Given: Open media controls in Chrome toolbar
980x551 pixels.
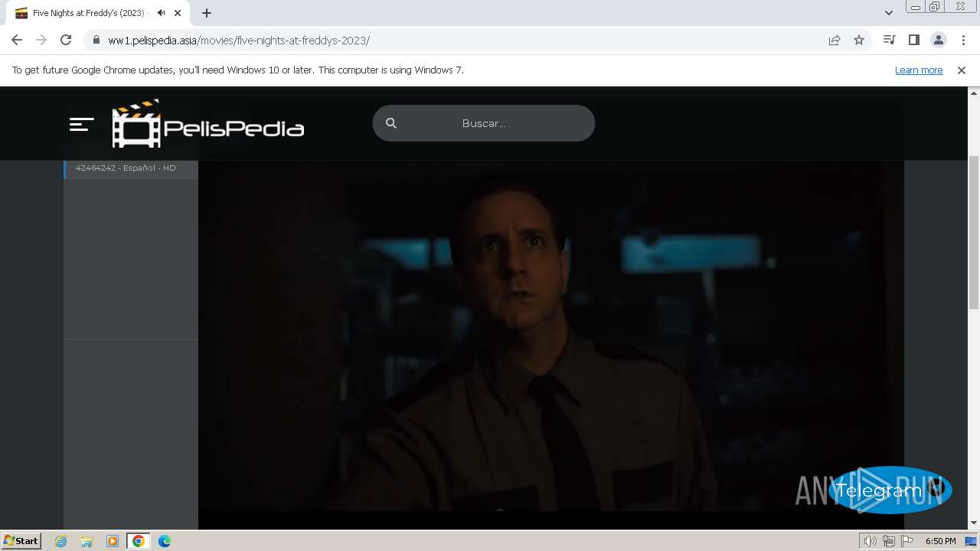Looking at the screenshot, I should 889,40.
